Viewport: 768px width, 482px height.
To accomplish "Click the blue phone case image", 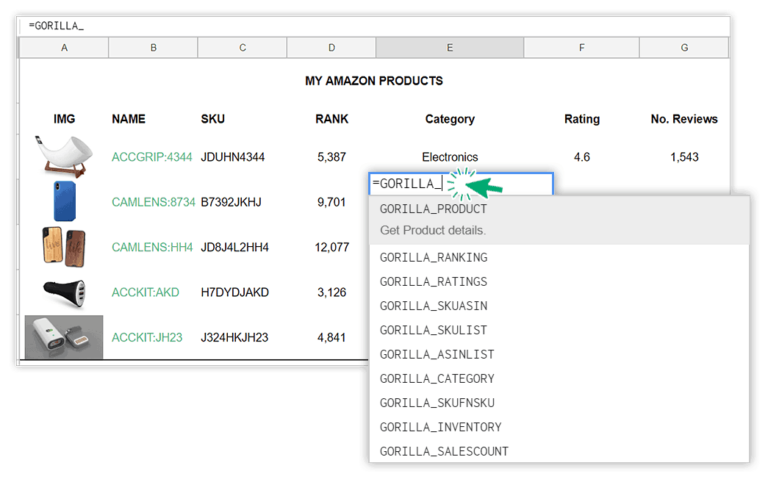I will [x=65, y=201].
